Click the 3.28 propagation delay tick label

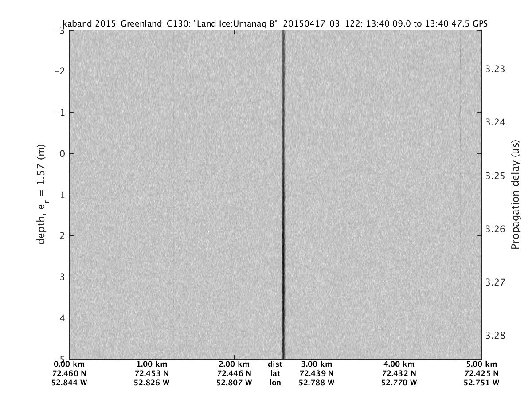[495, 336]
